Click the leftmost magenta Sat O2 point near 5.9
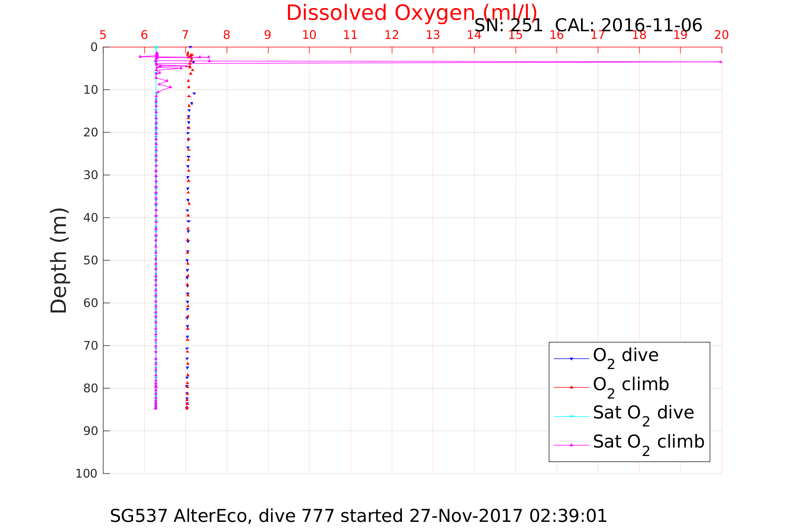Viewport: 798px width, 532px height. point(140,56)
